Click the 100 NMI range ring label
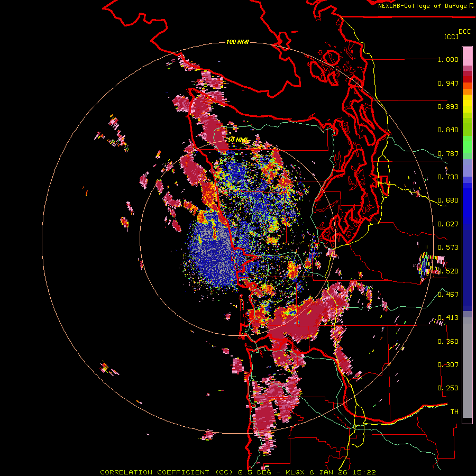The width and height of the screenshot is (476, 476). [237, 42]
